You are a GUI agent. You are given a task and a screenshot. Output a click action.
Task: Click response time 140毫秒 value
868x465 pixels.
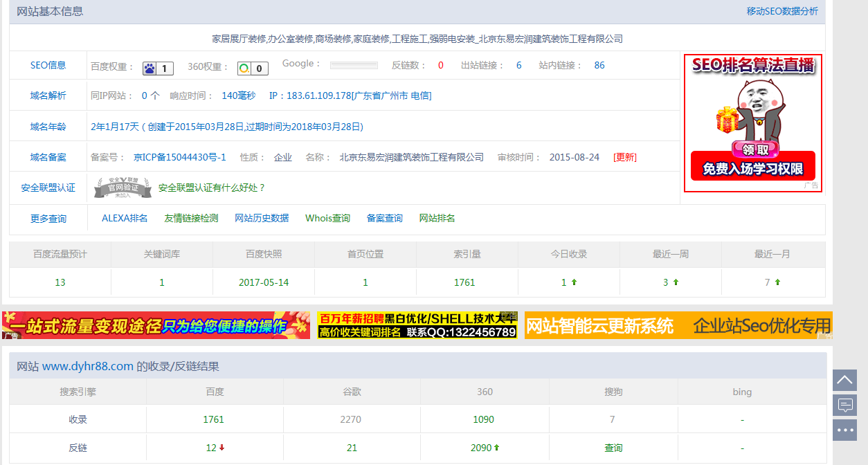coord(239,95)
